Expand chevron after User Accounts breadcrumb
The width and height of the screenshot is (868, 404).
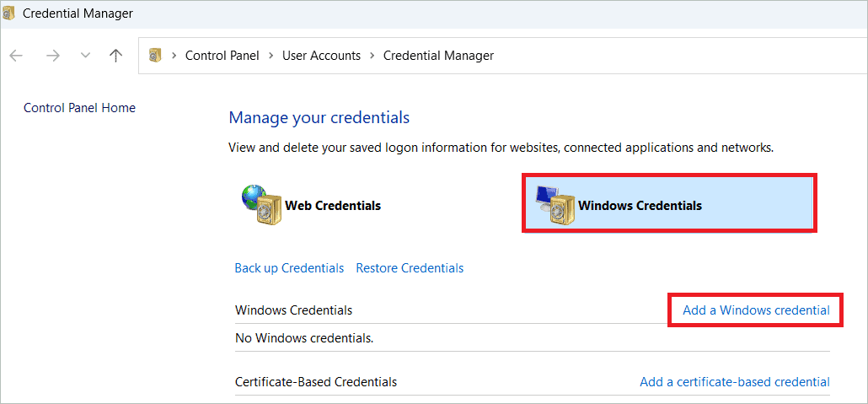(372, 56)
